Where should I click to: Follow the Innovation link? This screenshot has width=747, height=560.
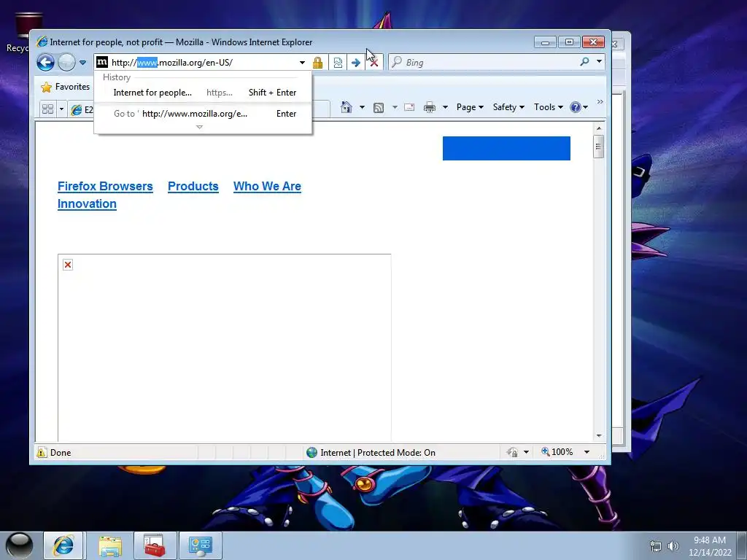click(x=88, y=204)
